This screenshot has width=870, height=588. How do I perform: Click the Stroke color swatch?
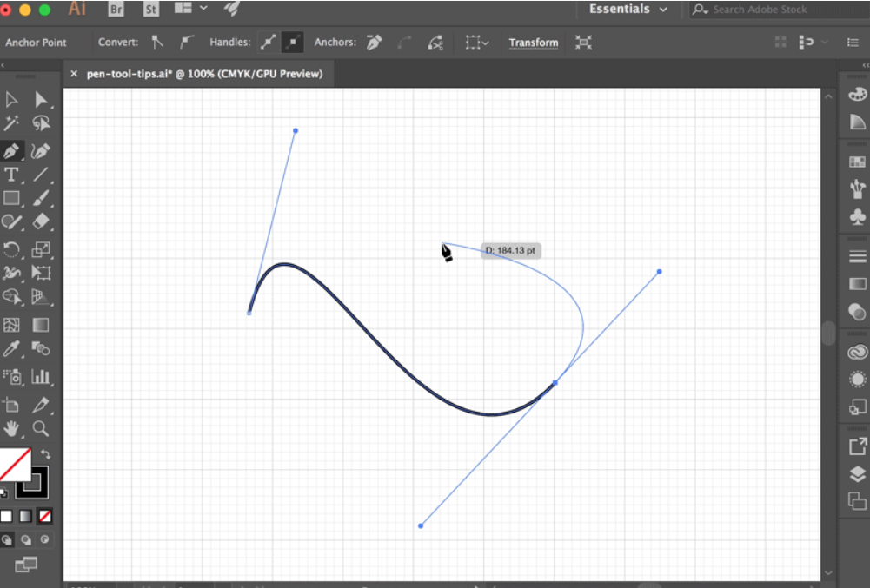click(33, 482)
